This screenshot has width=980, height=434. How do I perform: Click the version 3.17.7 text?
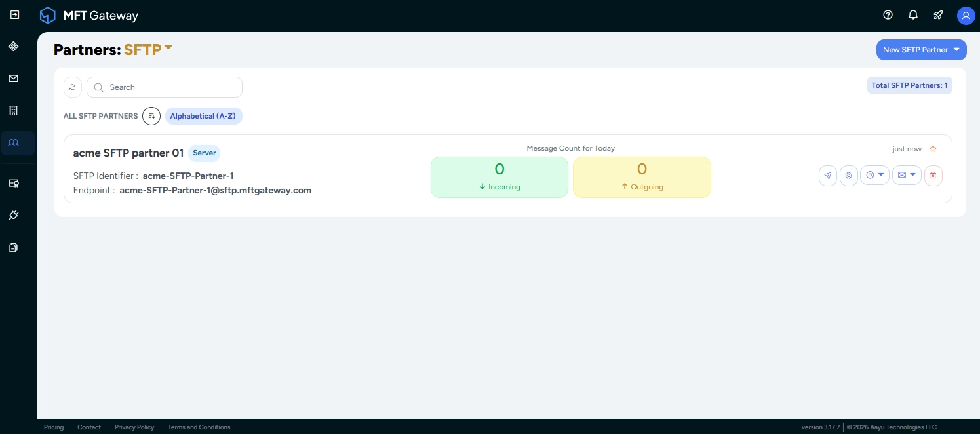coord(821,427)
